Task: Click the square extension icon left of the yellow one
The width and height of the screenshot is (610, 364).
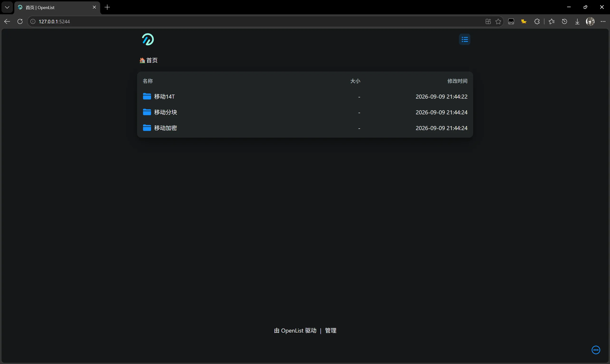Action: [511, 22]
